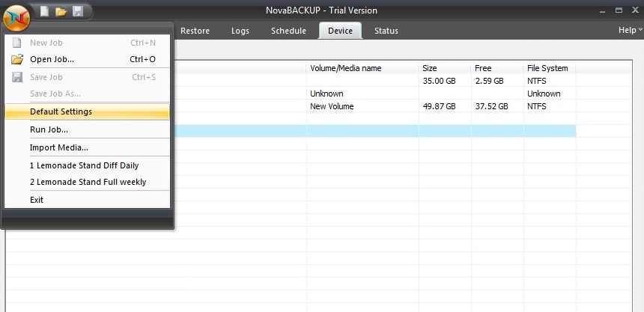Click the open folder icon in title bar
644x312 pixels.
click(x=61, y=11)
